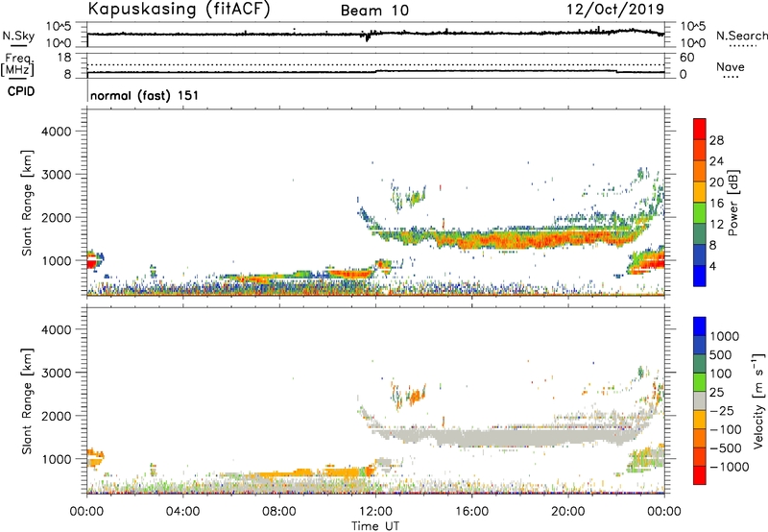The height and width of the screenshot is (532, 768).
Task: Click the 'normal (fast) 151' text
Action: tap(145, 95)
